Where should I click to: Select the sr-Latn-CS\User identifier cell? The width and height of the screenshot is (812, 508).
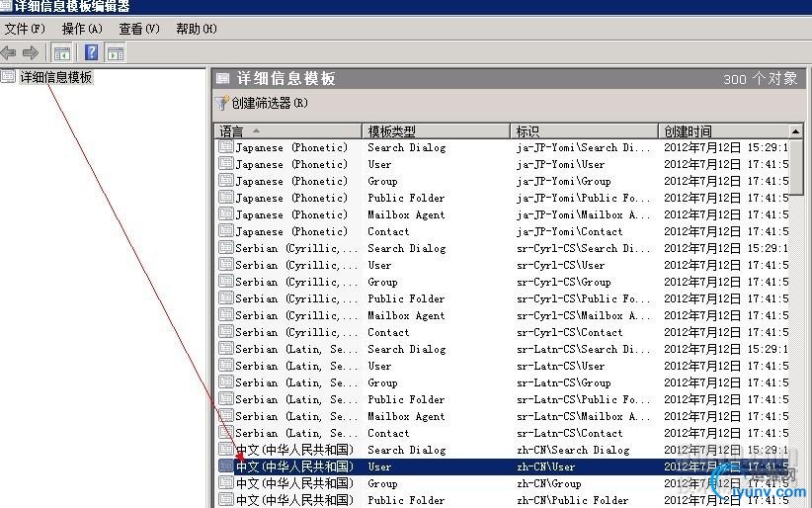pos(560,366)
